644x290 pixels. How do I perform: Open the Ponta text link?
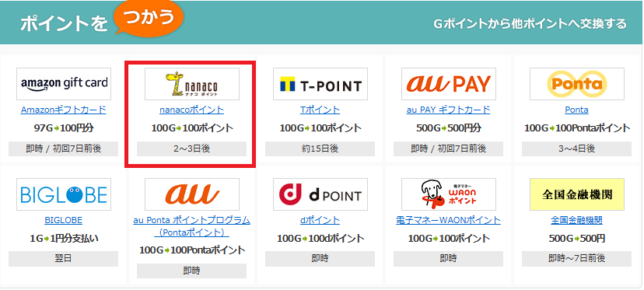coord(576,110)
